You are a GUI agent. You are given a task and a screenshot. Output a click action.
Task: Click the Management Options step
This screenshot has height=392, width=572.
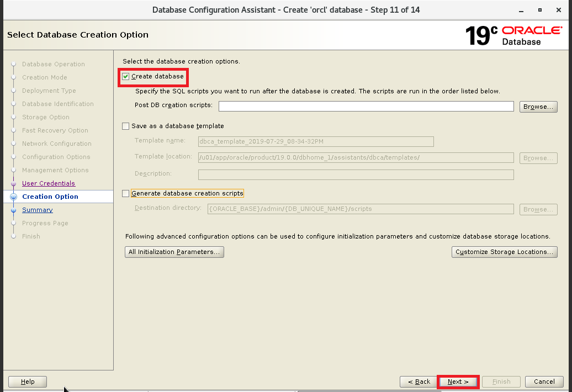tap(55, 170)
